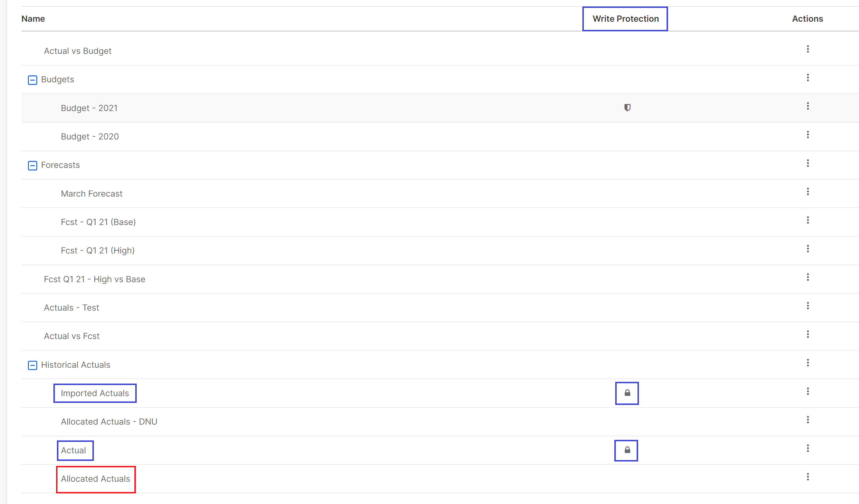The width and height of the screenshot is (859, 504).
Task: Click the lock icon beside Imported Actuals
Action: pyautogui.click(x=627, y=393)
